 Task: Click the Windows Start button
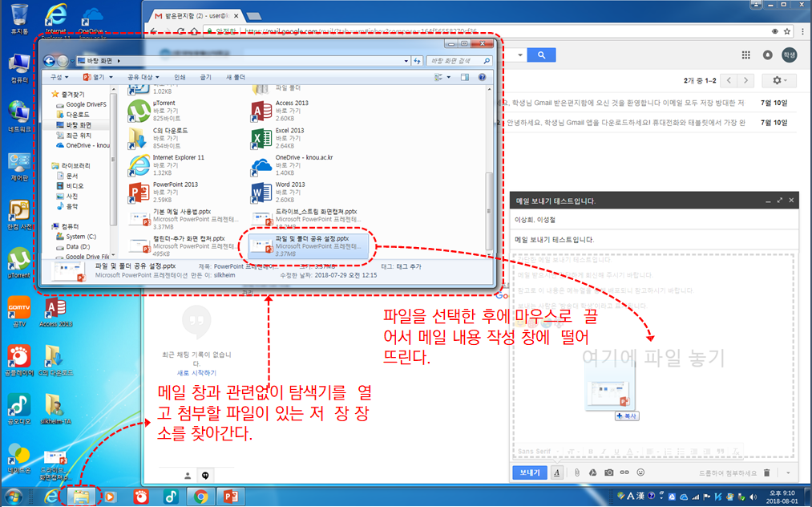[14, 497]
